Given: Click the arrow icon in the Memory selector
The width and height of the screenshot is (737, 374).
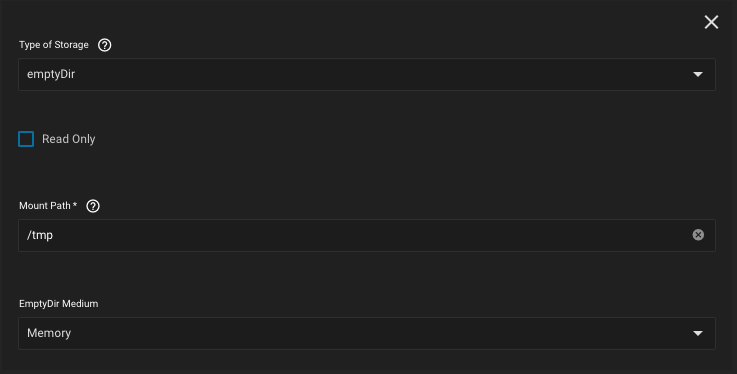Looking at the screenshot, I should pyautogui.click(x=698, y=333).
